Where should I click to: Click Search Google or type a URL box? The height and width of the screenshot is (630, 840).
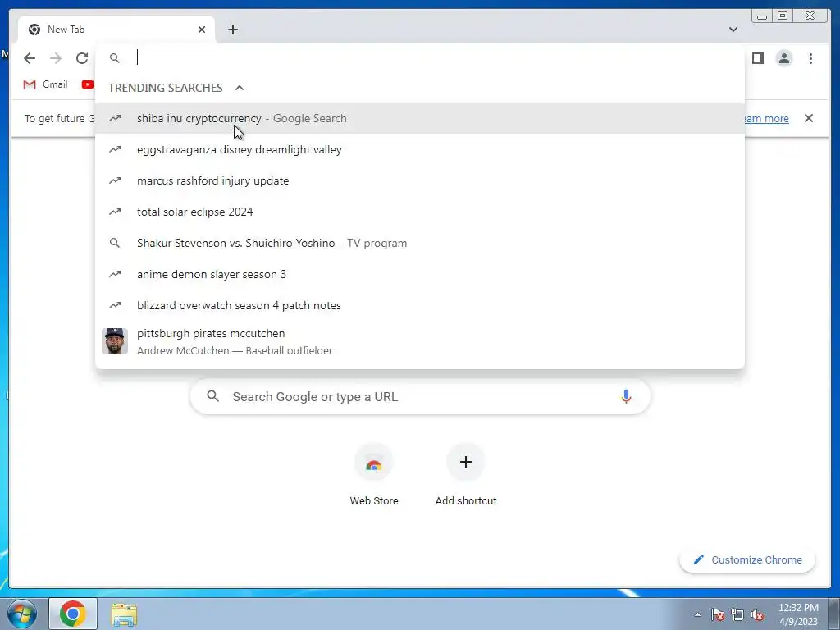[x=420, y=396]
